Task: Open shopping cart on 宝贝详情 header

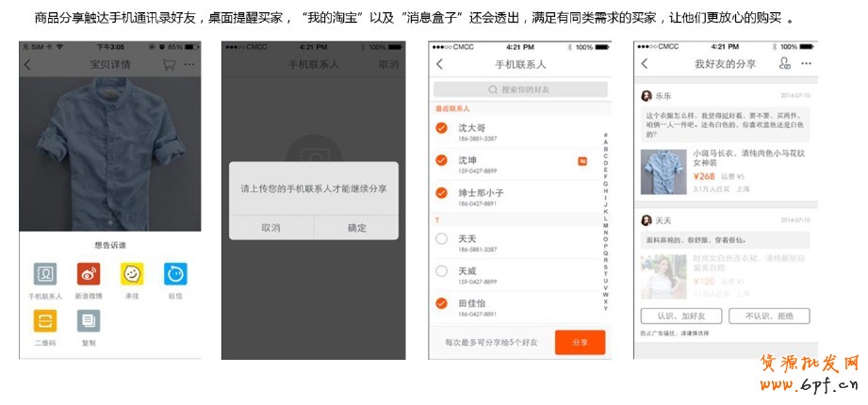Action: click(x=169, y=65)
